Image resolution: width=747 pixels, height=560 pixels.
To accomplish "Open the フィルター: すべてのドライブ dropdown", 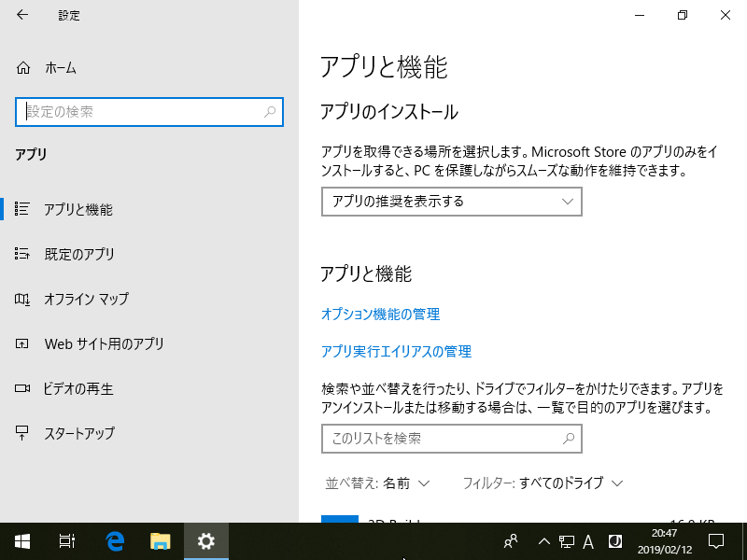I will (543, 483).
